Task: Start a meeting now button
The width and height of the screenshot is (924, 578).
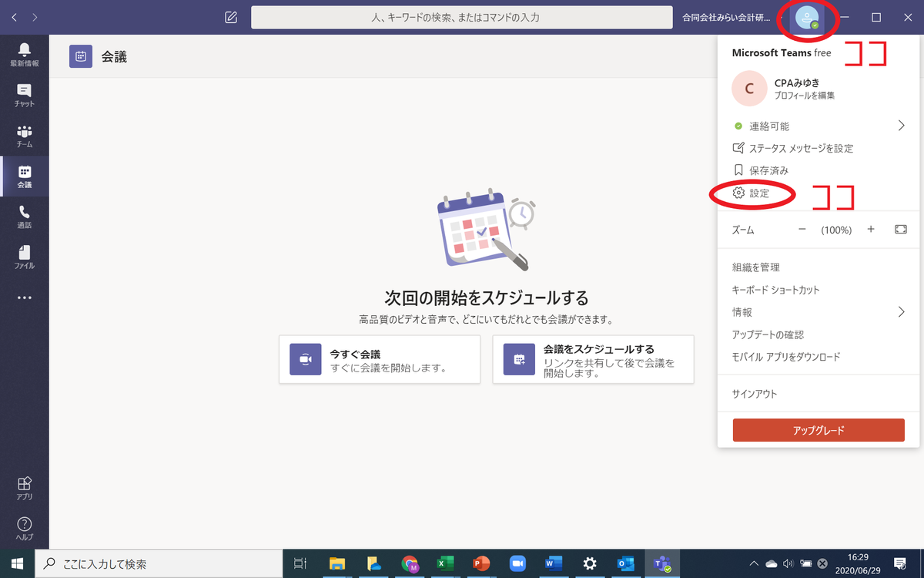Action: click(380, 359)
